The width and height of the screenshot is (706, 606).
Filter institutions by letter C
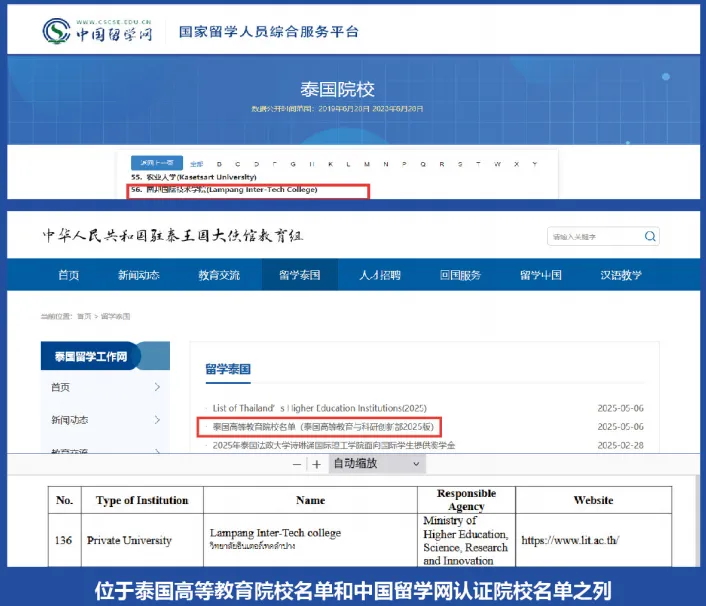click(x=238, y=164)
